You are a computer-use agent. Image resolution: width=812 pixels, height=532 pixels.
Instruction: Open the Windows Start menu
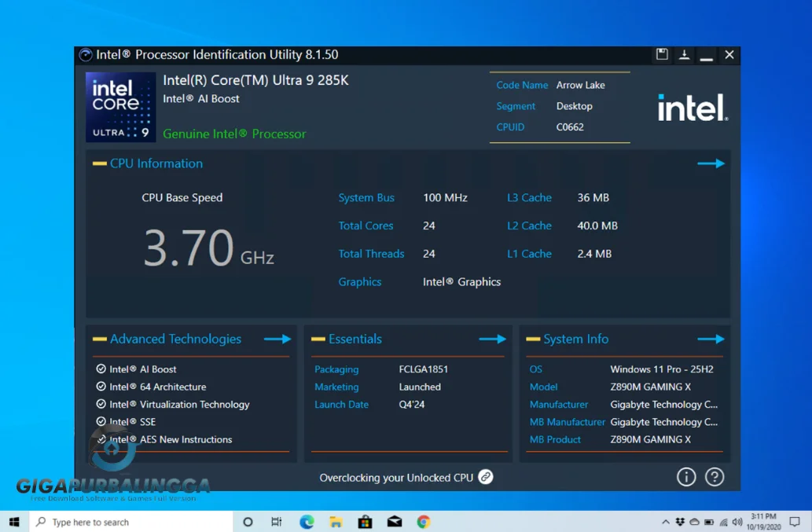[14, 522]
